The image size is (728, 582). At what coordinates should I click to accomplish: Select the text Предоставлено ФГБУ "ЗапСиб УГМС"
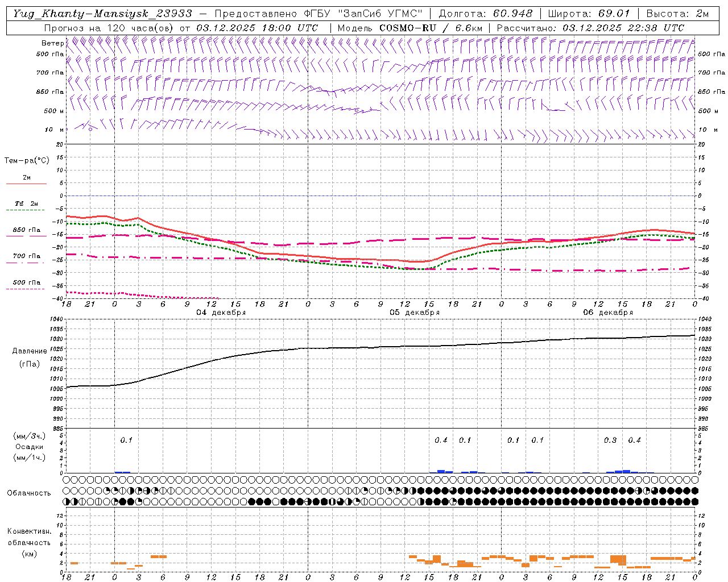click(317, 14)
